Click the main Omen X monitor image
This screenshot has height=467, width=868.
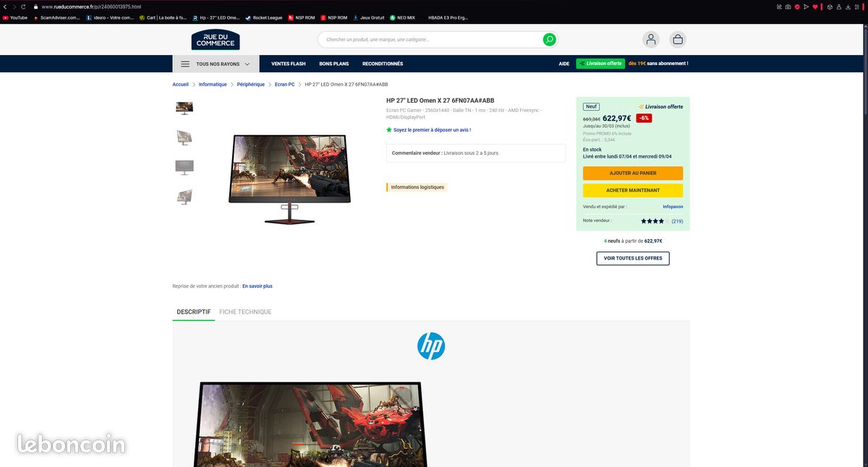(x=290, y=179)
